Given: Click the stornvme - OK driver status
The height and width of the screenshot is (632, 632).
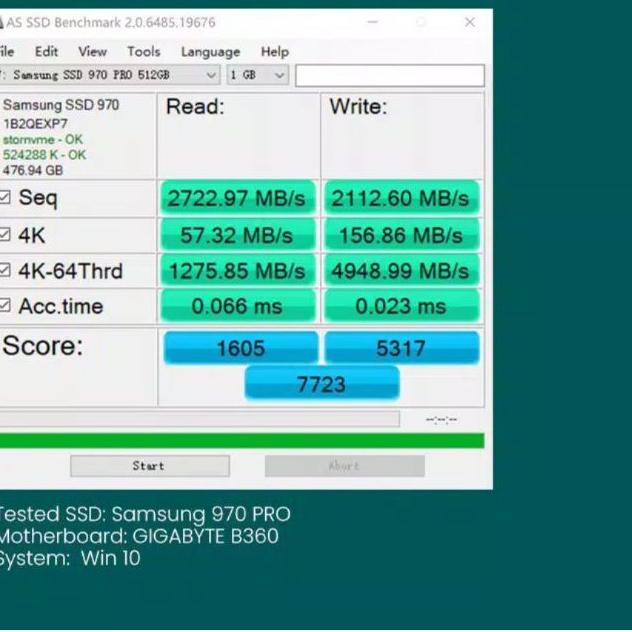Looking at the screenshot, I should pyautogui.click(x=43, y=140).
